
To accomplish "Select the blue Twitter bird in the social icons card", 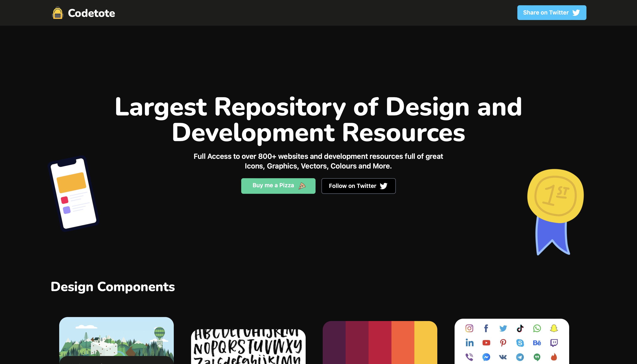I will pos(503,328).
